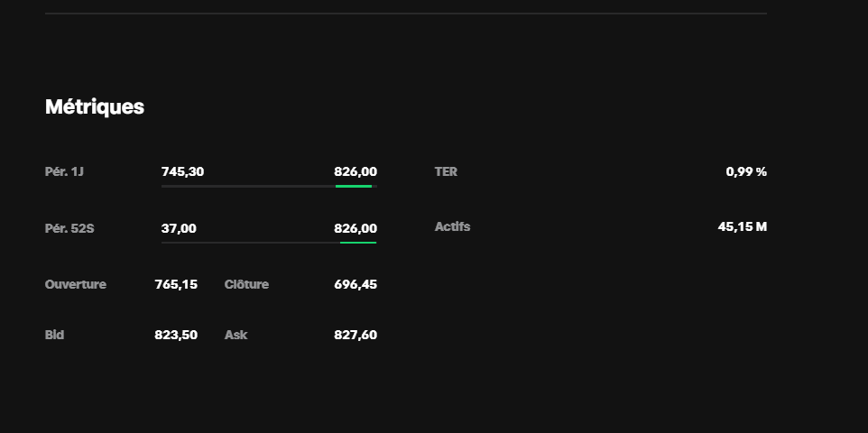The width and height of the screenshot is (868, 433).
Task: Click the opening price 765,15
Action: pos(176,284)
